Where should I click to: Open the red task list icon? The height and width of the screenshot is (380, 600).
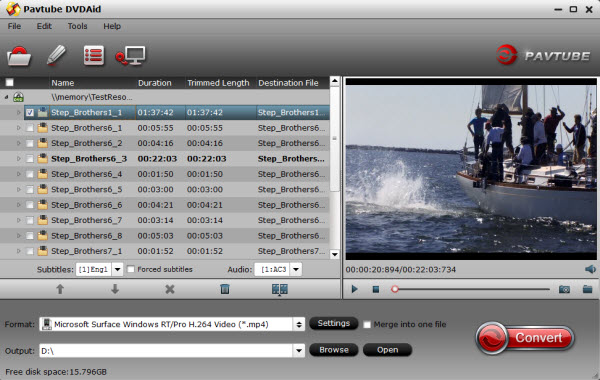coord(94,55)
